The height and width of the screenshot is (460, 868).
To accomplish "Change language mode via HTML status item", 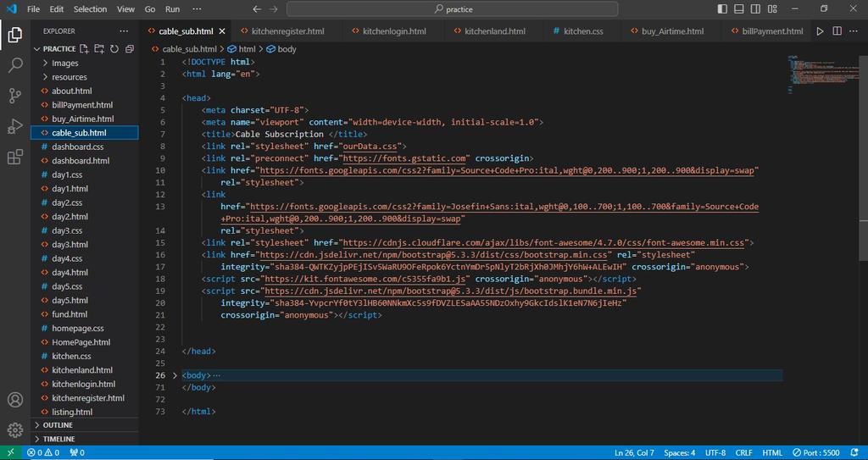I will [772, 453].
